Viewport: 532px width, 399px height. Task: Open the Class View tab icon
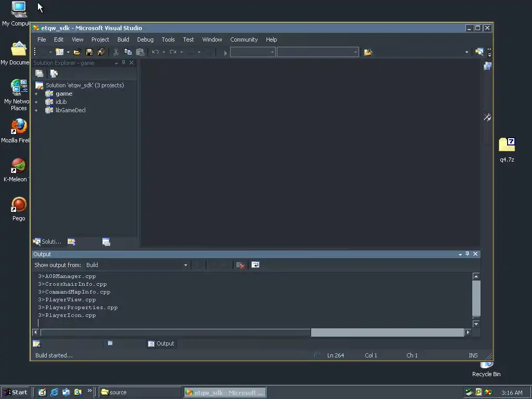click(x=71, y=242)
